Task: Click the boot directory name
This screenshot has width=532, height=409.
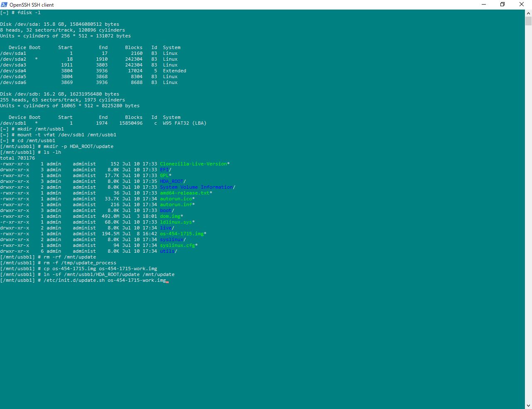Action: 166,210
